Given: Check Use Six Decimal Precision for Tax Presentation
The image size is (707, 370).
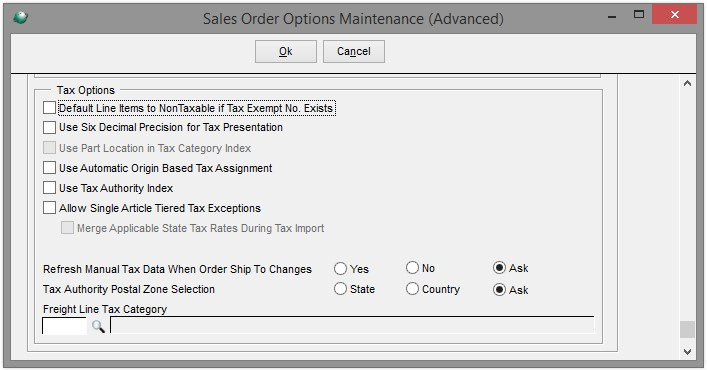Looking at the screenshot, I should (x=49, y=128).
